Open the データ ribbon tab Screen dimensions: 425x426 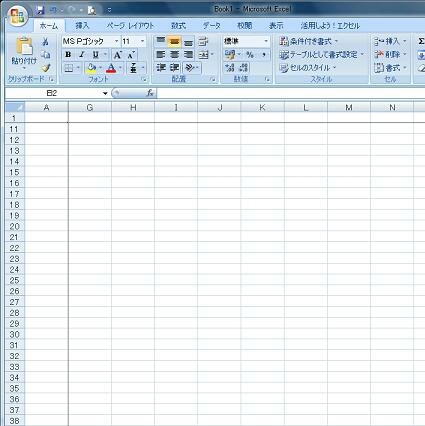click(212, 26)
